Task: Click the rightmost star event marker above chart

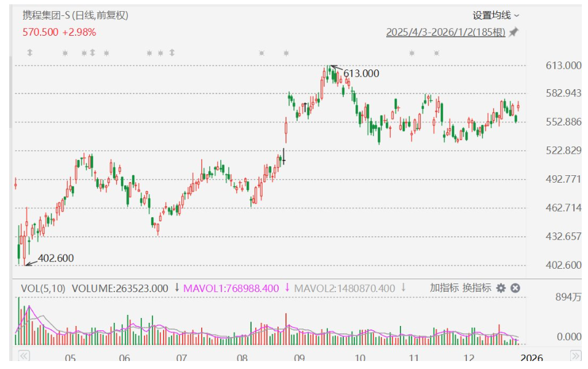Action: pos(436,54)
